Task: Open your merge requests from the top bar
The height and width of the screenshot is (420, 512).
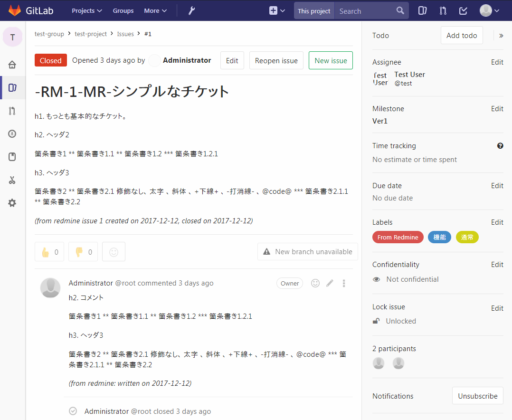Action: point(443,10)
